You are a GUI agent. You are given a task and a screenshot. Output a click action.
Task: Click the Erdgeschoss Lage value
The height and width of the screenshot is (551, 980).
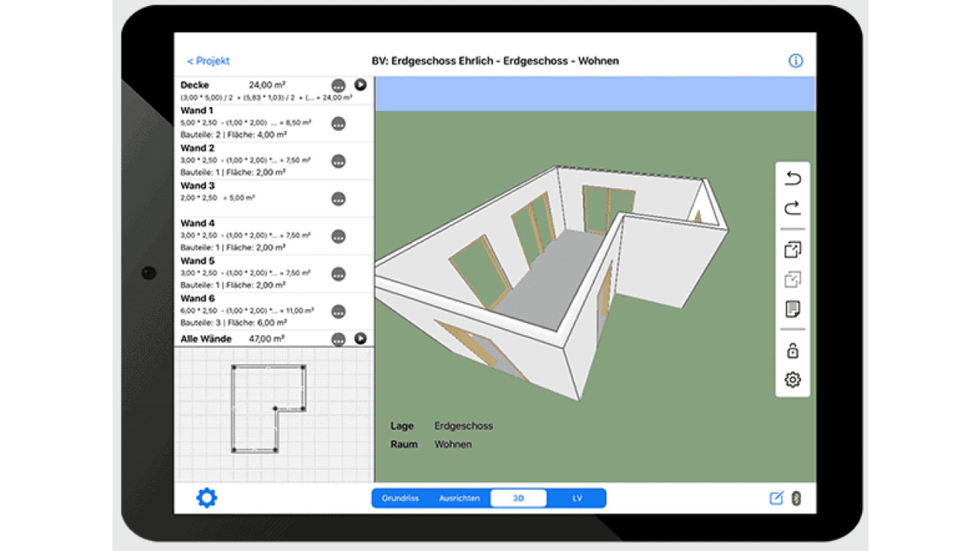463,426
